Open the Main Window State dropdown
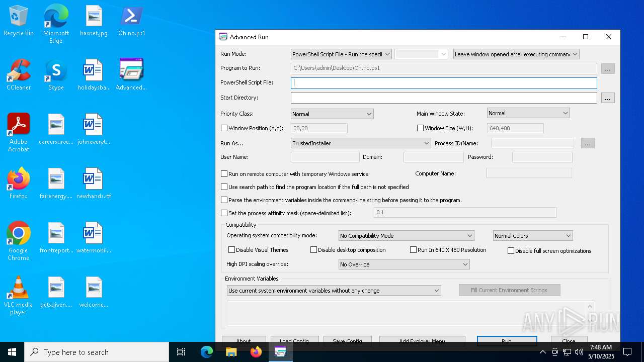 (528, 113)
